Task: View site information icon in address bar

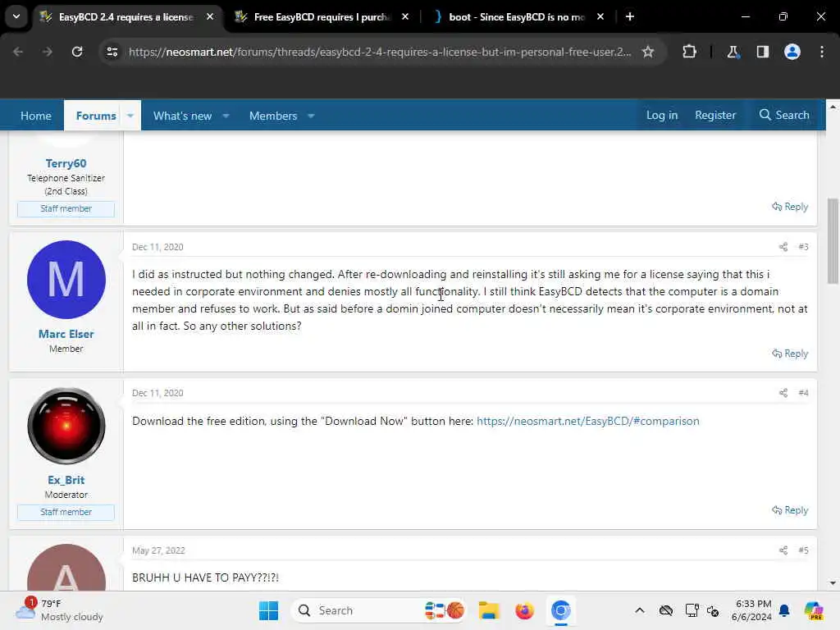Action: point(112,52)
